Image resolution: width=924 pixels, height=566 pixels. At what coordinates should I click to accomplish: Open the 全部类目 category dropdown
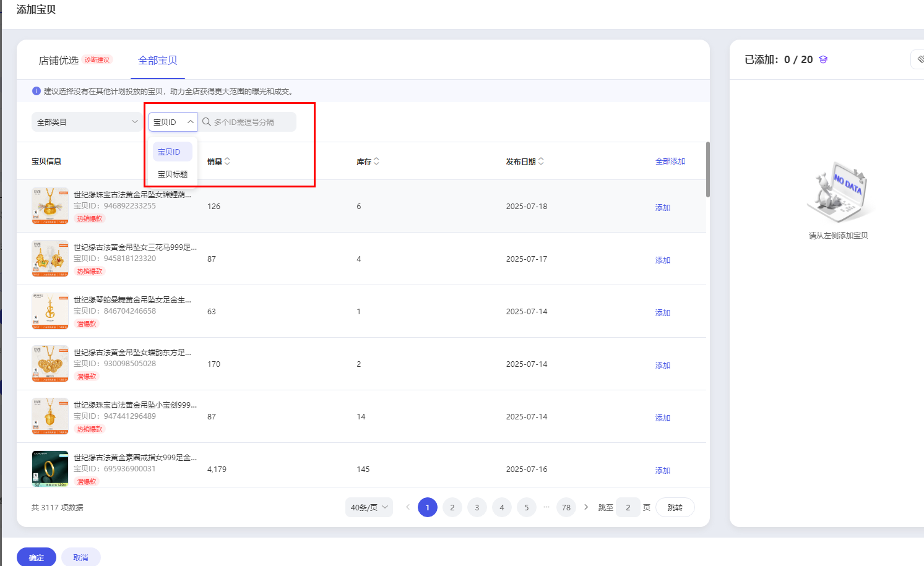tap(87, 122)
